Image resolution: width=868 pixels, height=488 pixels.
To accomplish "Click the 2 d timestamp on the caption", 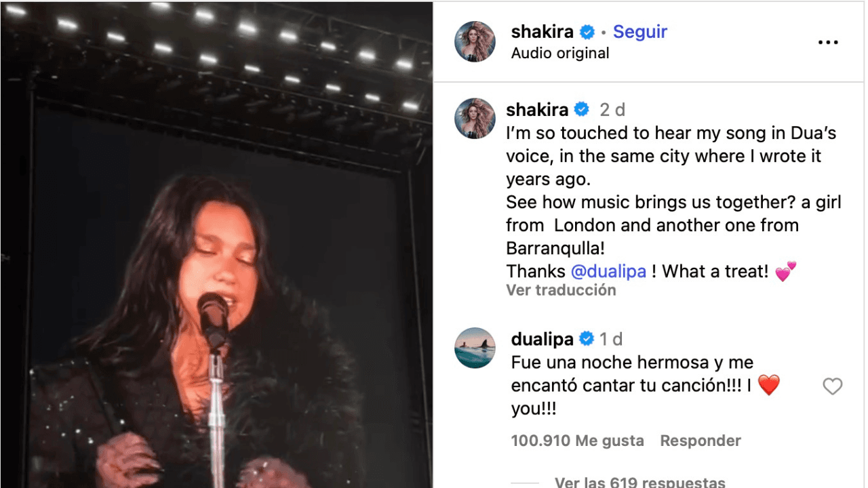I will coord(612,110).
